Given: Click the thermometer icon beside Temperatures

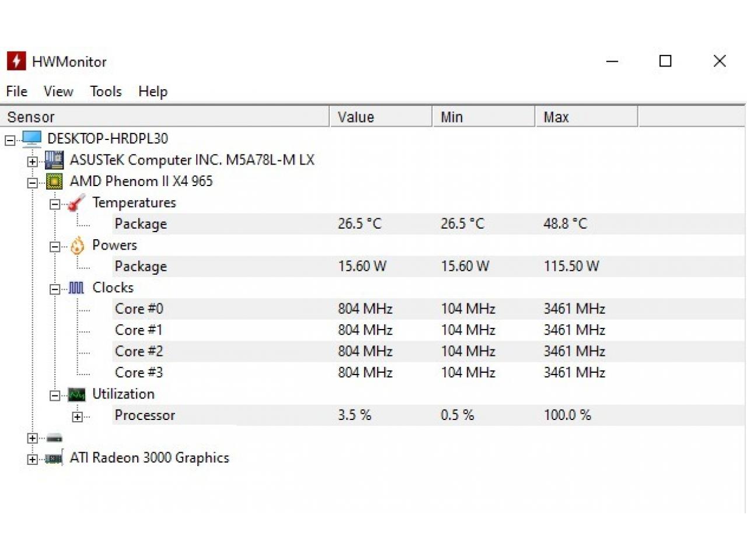Looking at the screenshot, I should tap(76, 202).
